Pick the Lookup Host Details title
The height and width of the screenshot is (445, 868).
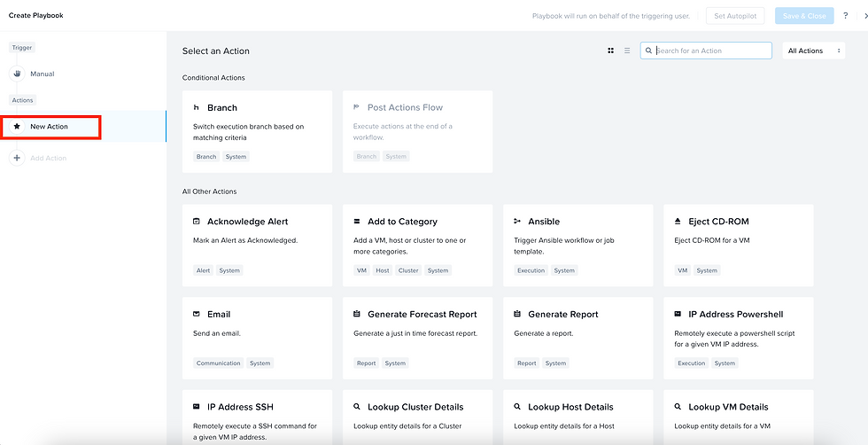[x=570, y=406]
